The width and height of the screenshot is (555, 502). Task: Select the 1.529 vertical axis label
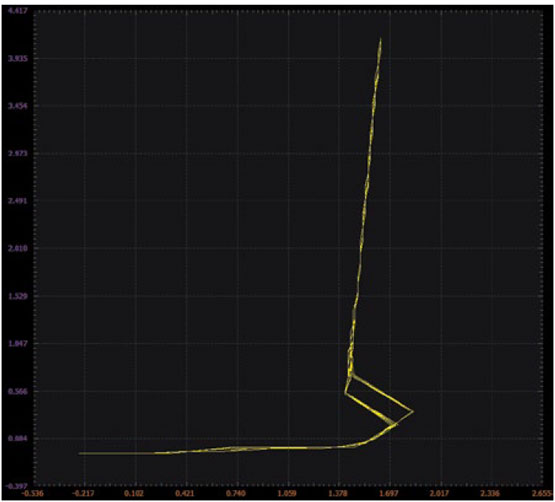coord(16,296)
